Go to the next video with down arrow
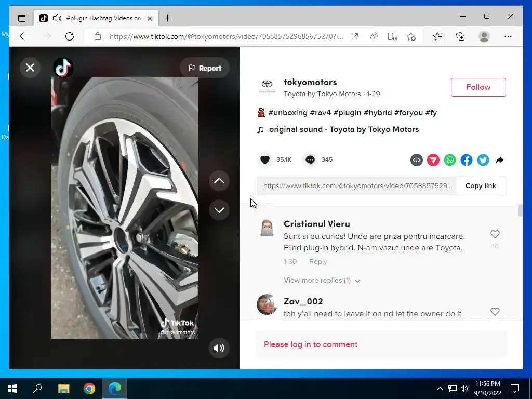This screenshot has width=532, height=399. coord(219,210)
